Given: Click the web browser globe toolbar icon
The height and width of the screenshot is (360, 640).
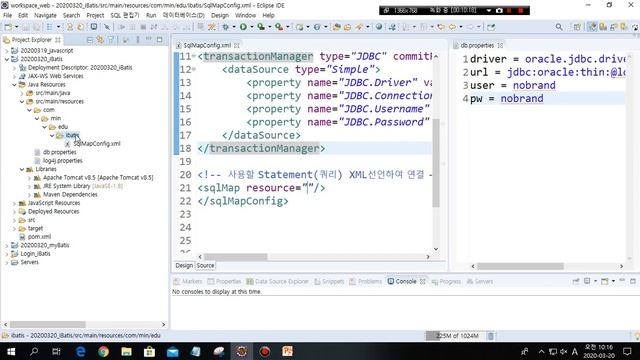Looking at the screenshot, I should tap(379, 27).
